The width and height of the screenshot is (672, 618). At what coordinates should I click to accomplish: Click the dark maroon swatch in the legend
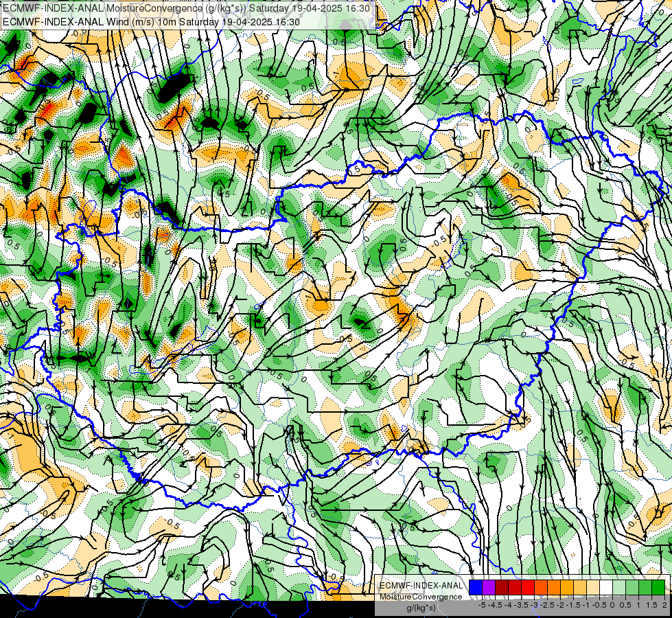coord(502,587)
